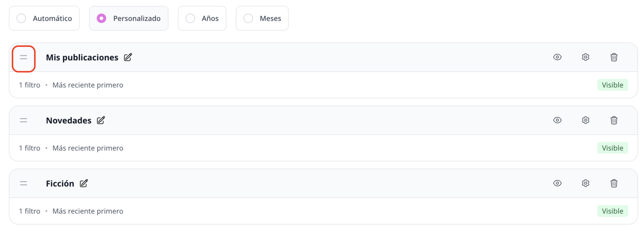Click the drag handle beside Novedades
Screen dimensions: 644x231
point(24,120)
